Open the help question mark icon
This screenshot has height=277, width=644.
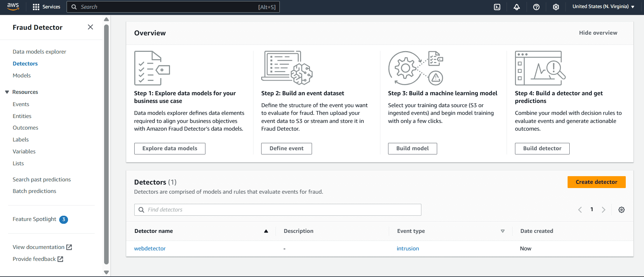[x=536, y=7]
